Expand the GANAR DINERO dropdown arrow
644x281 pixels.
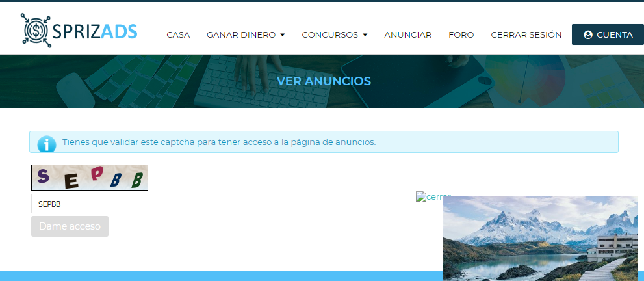pos(283,35)
